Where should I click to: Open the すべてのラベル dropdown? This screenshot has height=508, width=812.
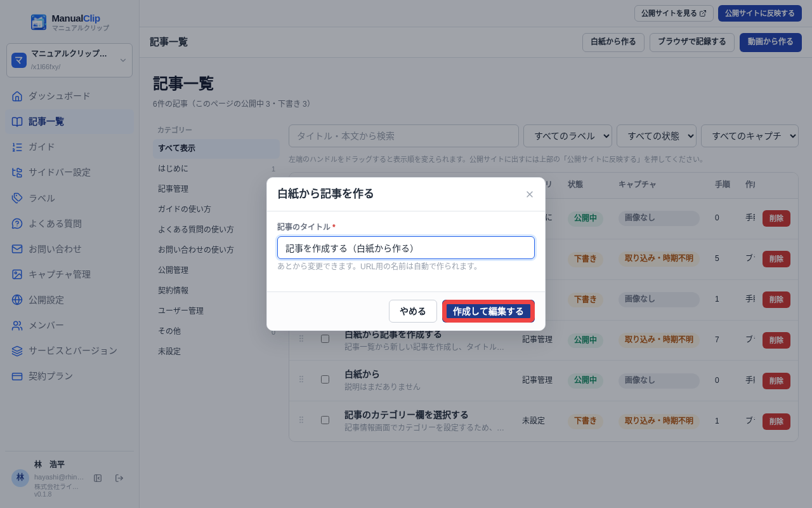(568, 136)
